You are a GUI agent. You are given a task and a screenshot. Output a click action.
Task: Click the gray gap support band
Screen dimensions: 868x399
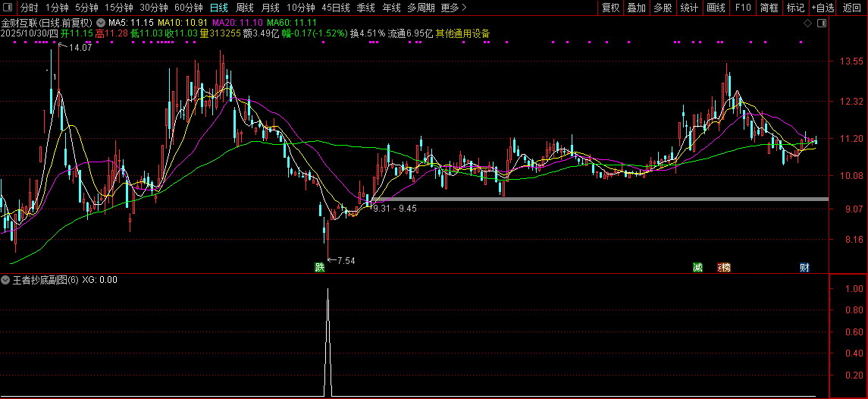click(600, 199)
